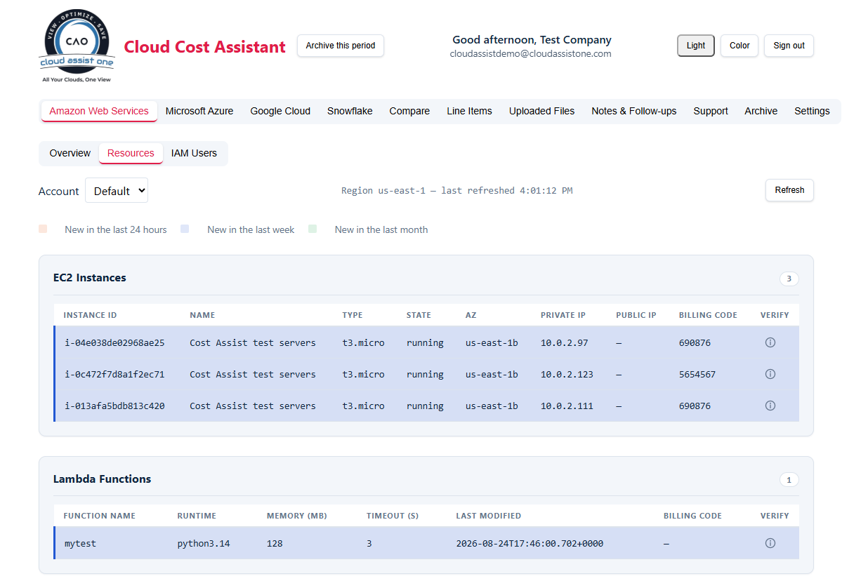
Task: Open the Amazon Web Services tab
Action: 99,111
